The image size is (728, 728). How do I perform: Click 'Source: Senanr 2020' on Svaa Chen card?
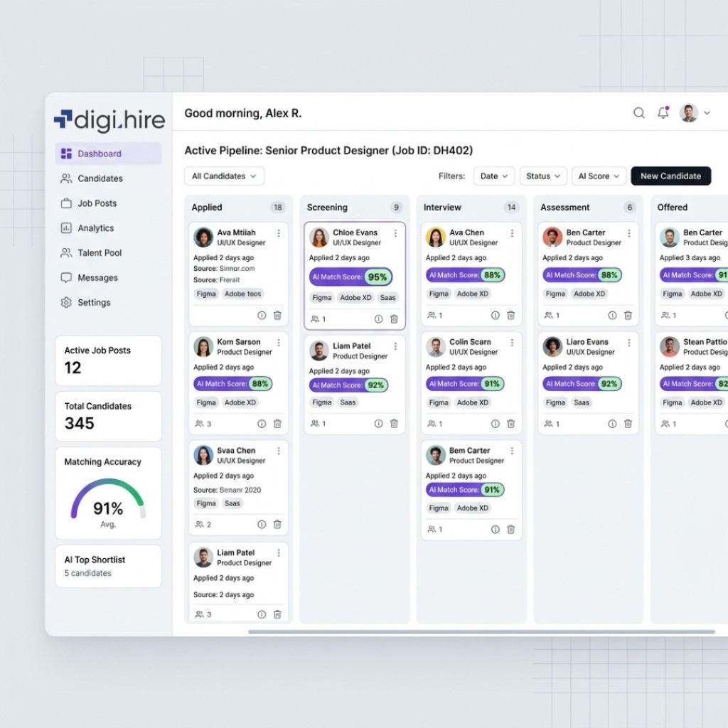coord(227,490)
